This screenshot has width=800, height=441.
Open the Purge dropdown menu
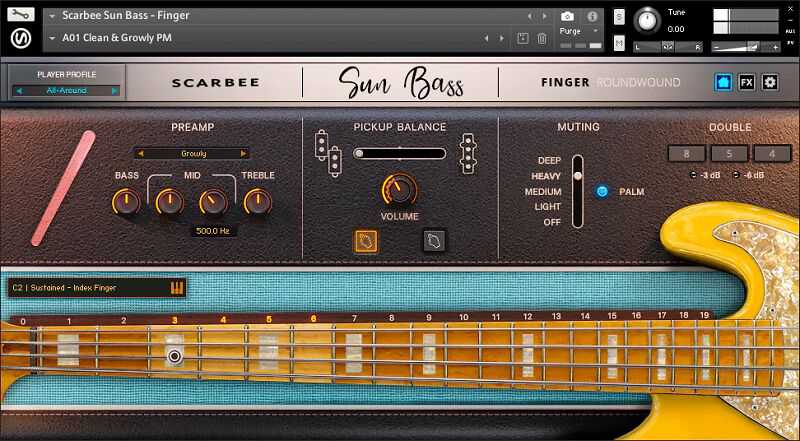(x=578, y=31)
